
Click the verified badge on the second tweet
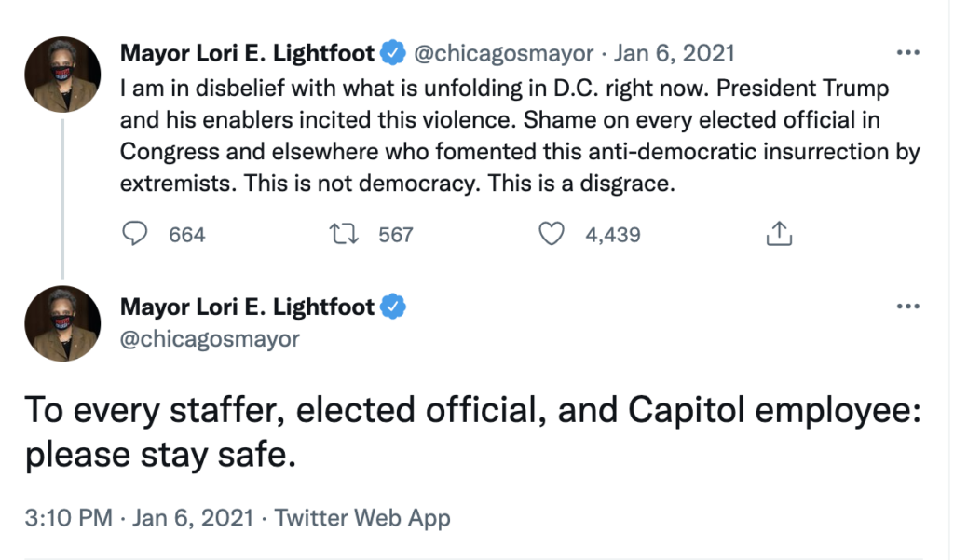pos(393,307)
